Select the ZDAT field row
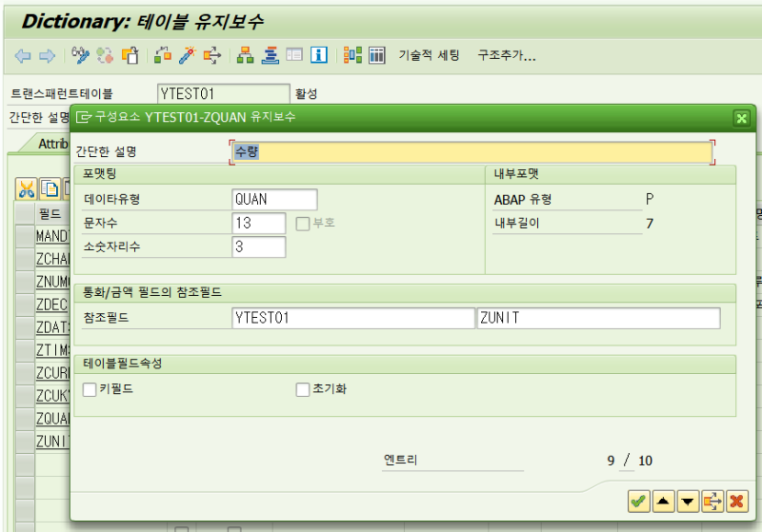The image size is (762, 532). coord(52,327)
